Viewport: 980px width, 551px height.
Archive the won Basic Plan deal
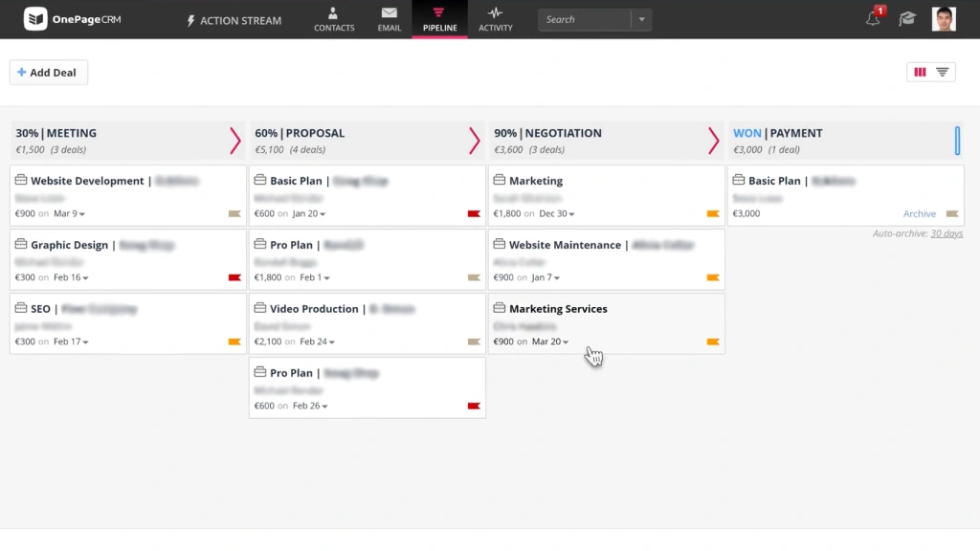[920, 213]
